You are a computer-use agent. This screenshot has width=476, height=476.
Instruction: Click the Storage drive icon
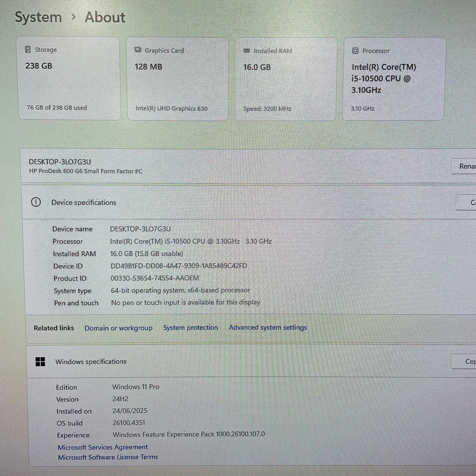(x=28, y=50)
